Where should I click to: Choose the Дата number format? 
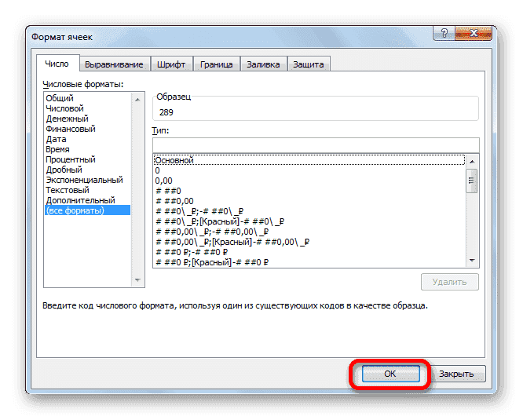click(56, 139)
